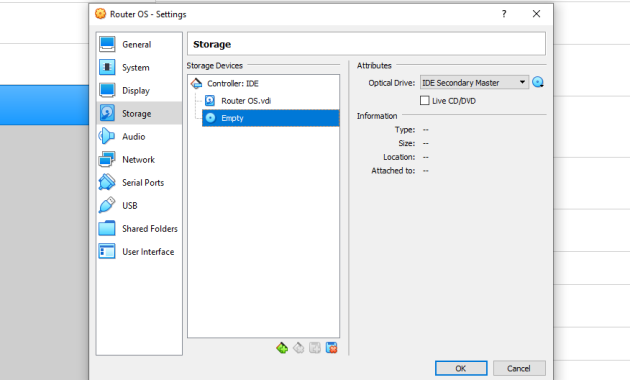
Task: Click the optical disc icon beside Empty
Action: (210, 118)
